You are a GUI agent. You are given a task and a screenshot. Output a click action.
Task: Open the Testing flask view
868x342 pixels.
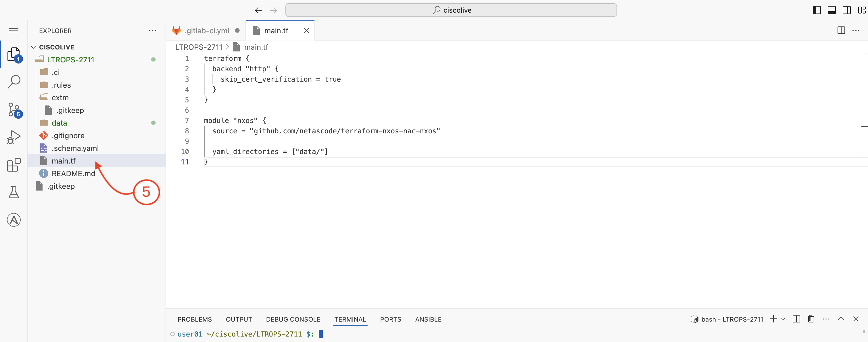pos(14,192)
